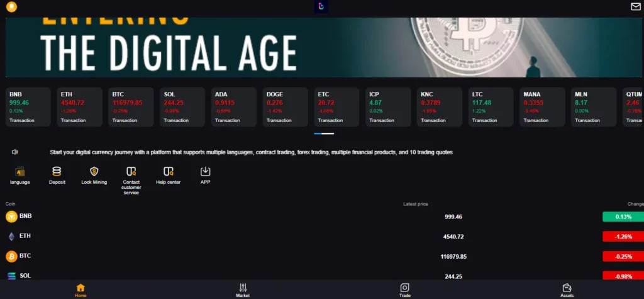
Task: Switch to the Trade tab
Action: [404, 290]
